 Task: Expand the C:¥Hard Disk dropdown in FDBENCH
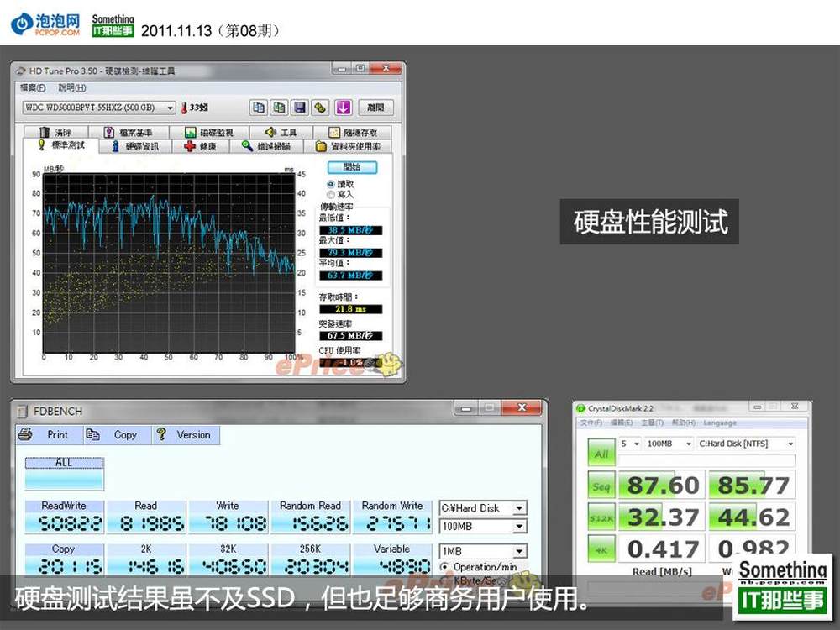pyautogui.click(x=519, y=508)
